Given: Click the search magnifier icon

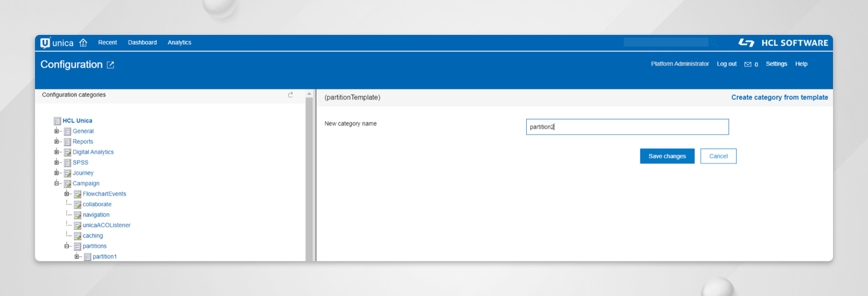Looking at the screenshot, I should click(714, 43).
